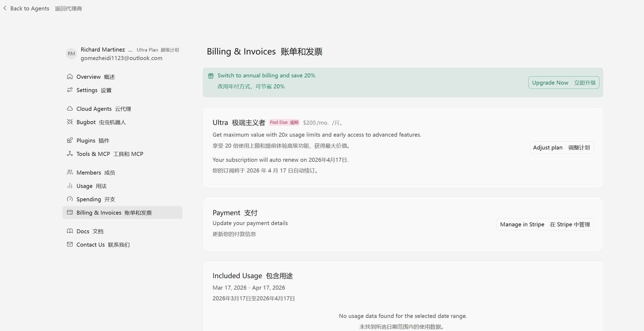The height and width of the screenshot is (331, 644).
Task: Click the gift icon in annual billing banner
Action: [211, 76]
